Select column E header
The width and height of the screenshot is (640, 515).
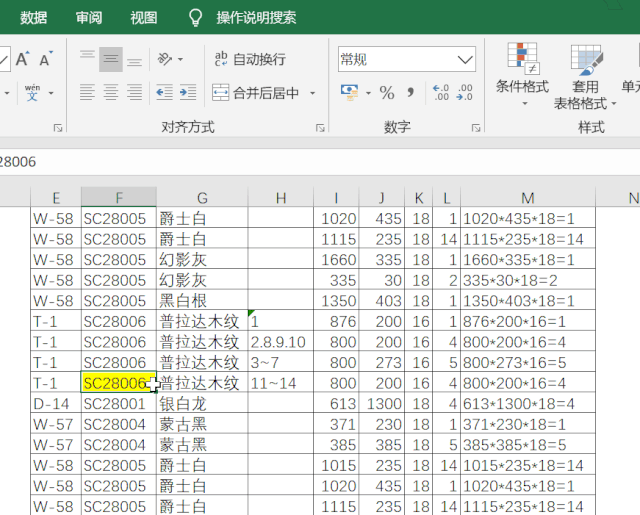[x=56, y=198]
